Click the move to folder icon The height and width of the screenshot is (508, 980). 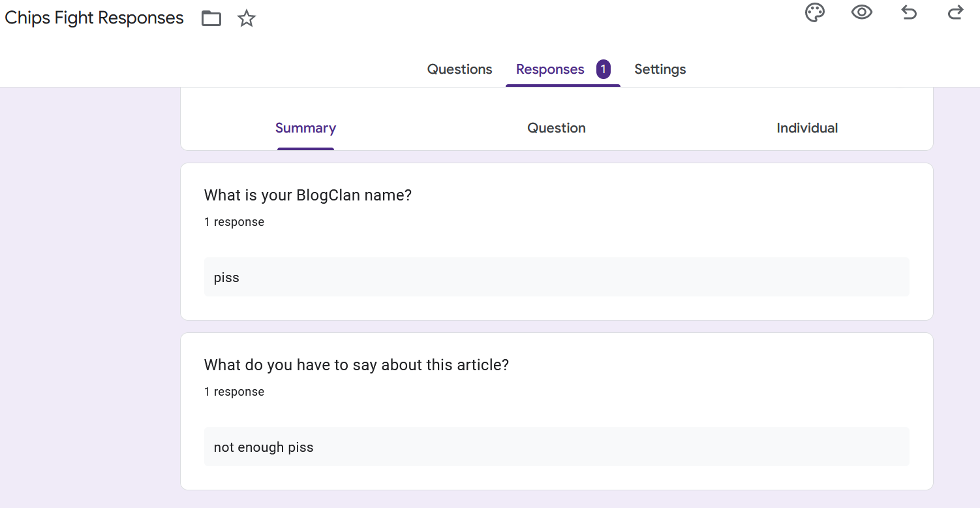click(211, 18)
